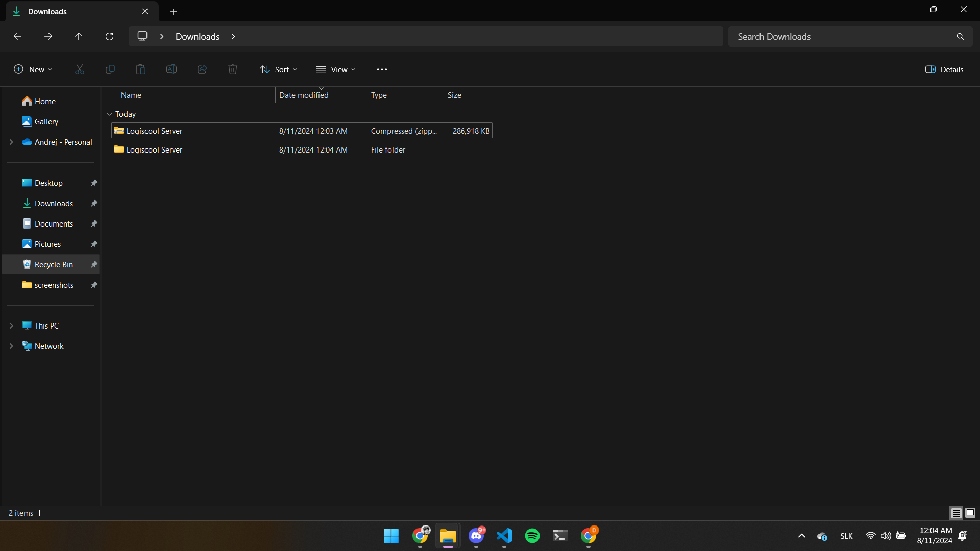
Task: Click the SLK keyboard language indicator
Action: point(846,536)
